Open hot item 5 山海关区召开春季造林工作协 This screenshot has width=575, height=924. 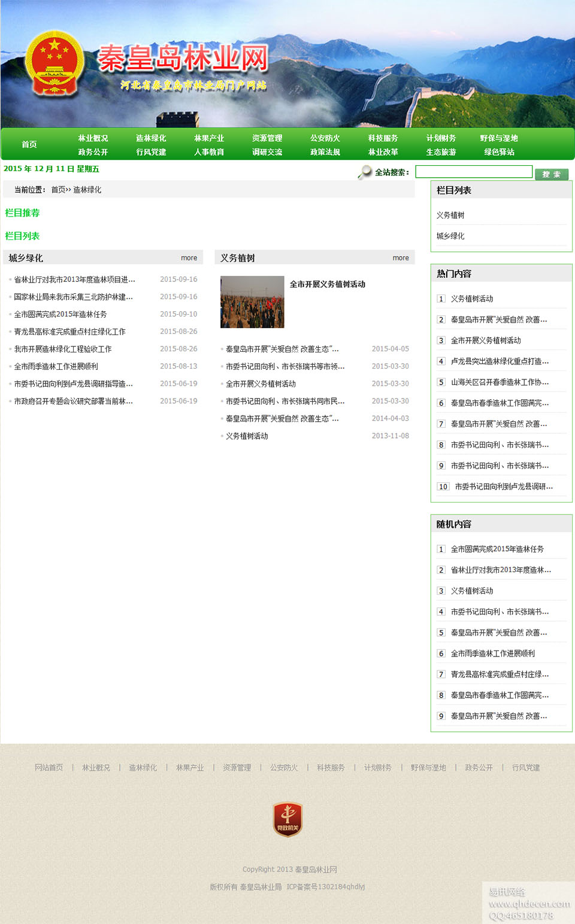[500, 382]
